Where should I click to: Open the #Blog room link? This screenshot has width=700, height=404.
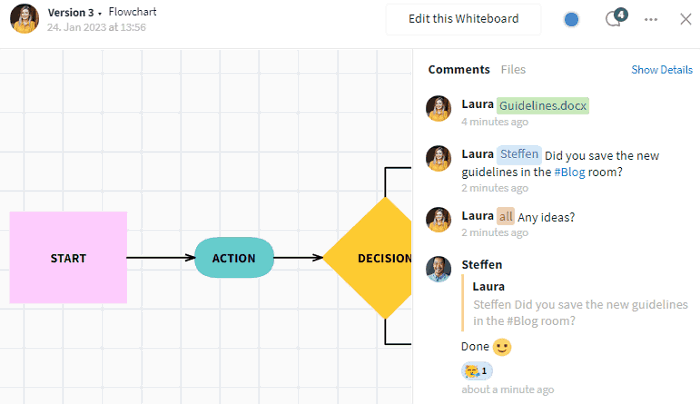(569, 172)
